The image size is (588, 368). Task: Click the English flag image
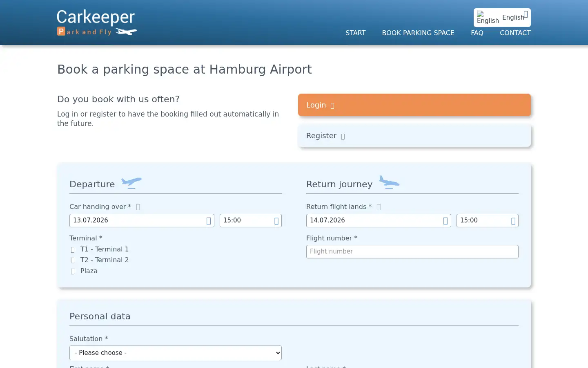488,18
